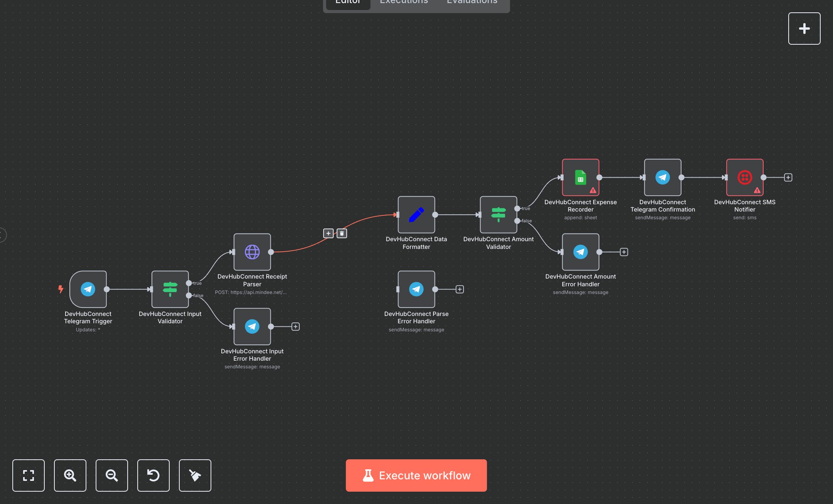Image resolution: width=833 pixels, height=504 pixels.
Task: Delete the highlighted connection with trash icon
Action: click(x=342, y=233)
